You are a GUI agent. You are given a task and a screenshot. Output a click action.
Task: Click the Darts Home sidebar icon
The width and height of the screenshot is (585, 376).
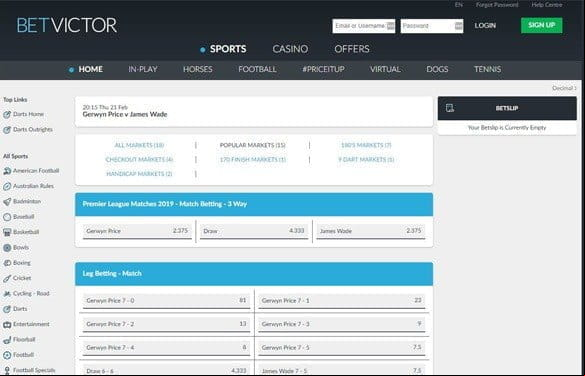[x=7, y=115]
